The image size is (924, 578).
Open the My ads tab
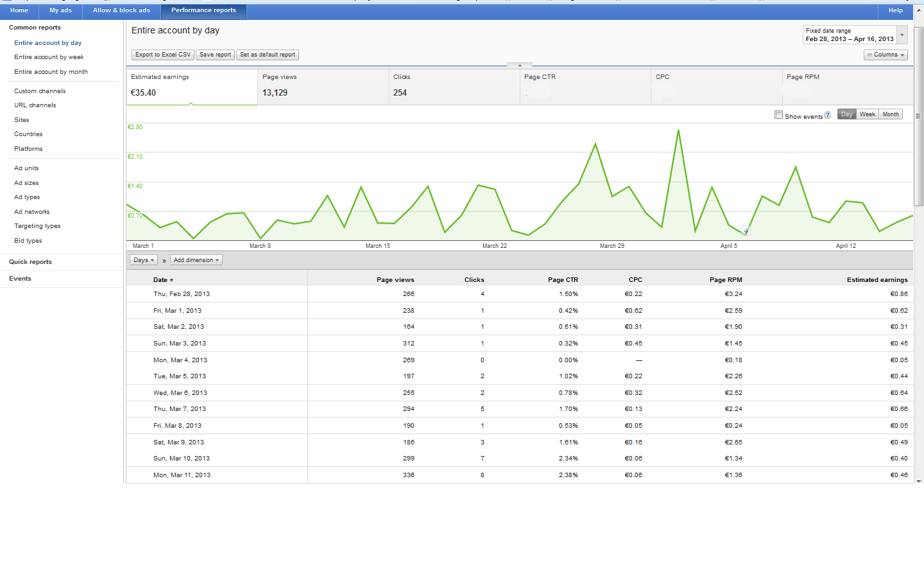click(x=60, y=10)
